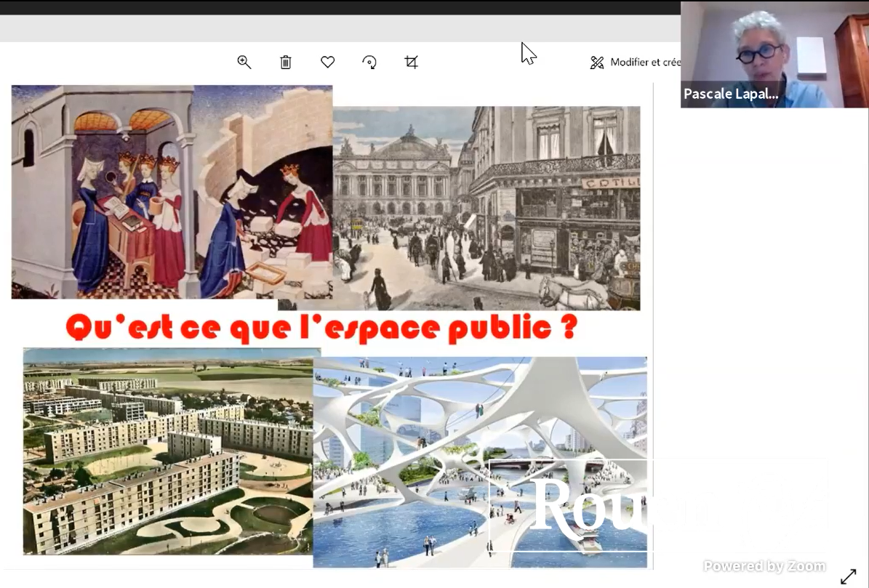Click the Paris Opera street engraving
The width and height of the screenshot is (869, 588).
click(x=486, y=208)
